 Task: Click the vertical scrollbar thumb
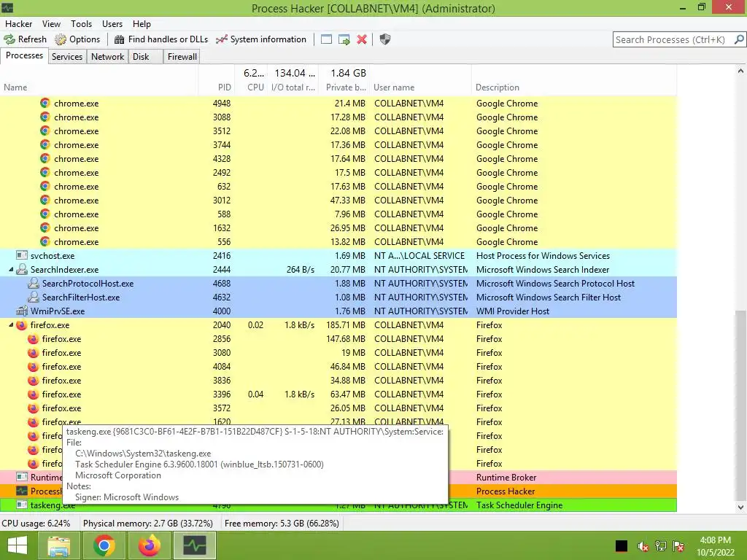[740, 405]
